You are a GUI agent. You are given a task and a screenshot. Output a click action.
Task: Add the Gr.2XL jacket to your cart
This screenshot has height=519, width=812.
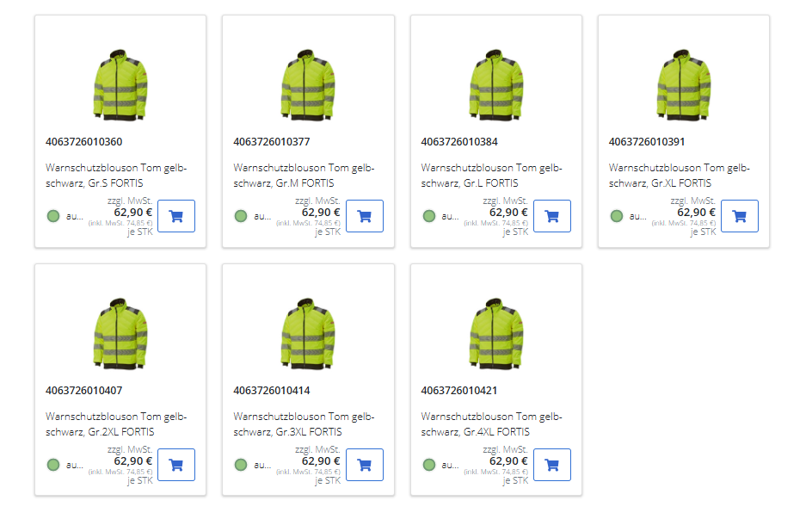click(x=176, y=465)
